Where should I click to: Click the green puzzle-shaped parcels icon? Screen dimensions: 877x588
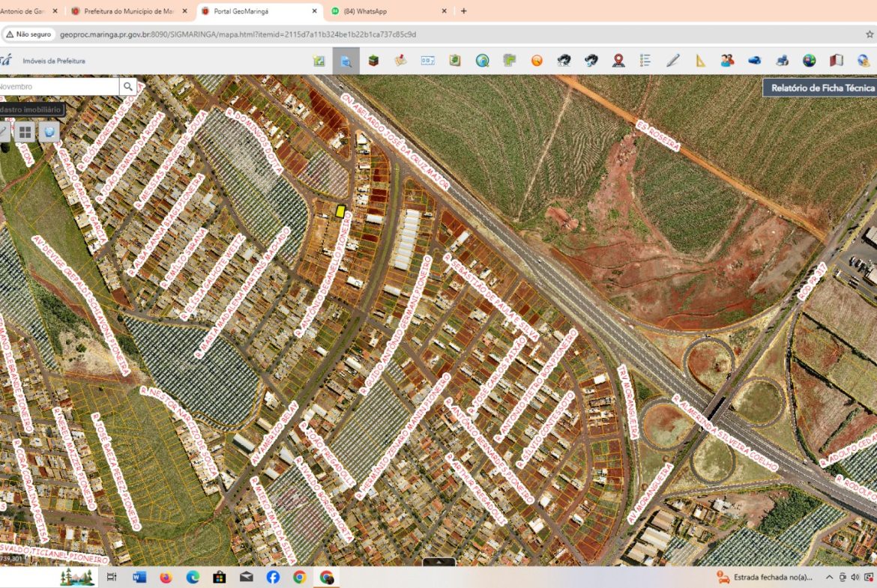(x=510, y=61)
